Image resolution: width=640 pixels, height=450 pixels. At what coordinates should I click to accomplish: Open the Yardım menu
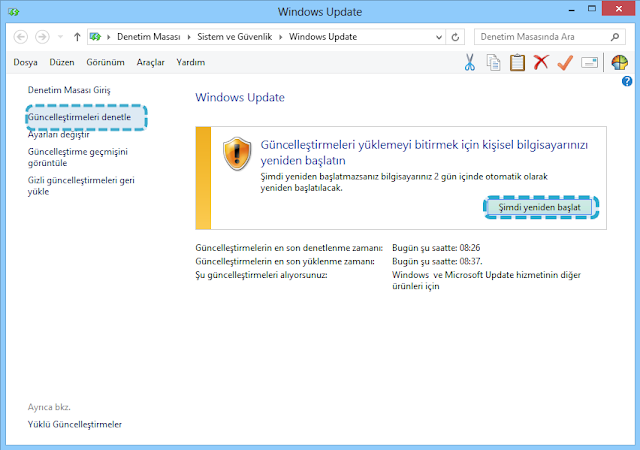click(x=191, y=62)
